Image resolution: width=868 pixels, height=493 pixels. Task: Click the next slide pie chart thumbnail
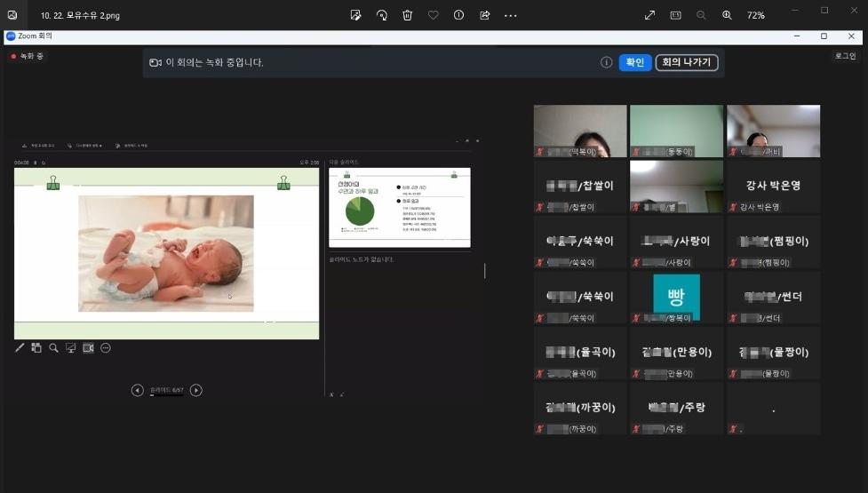tap(400, 208)
